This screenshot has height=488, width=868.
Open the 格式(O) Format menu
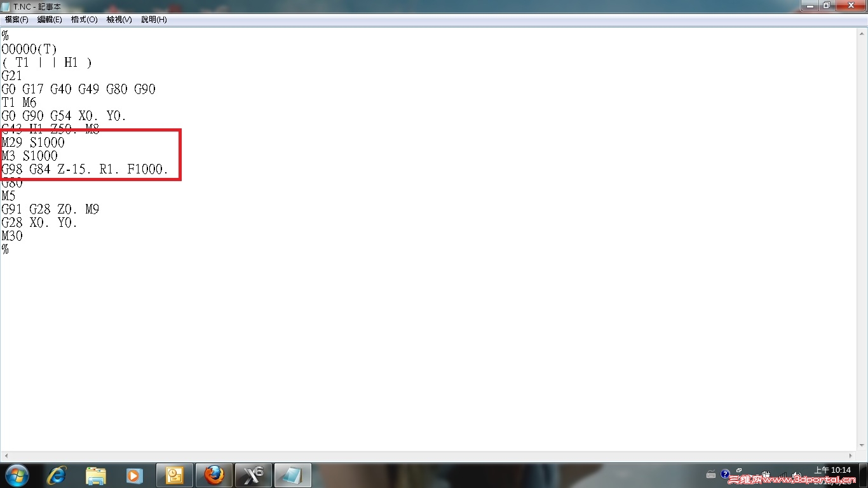click(84, 20)
